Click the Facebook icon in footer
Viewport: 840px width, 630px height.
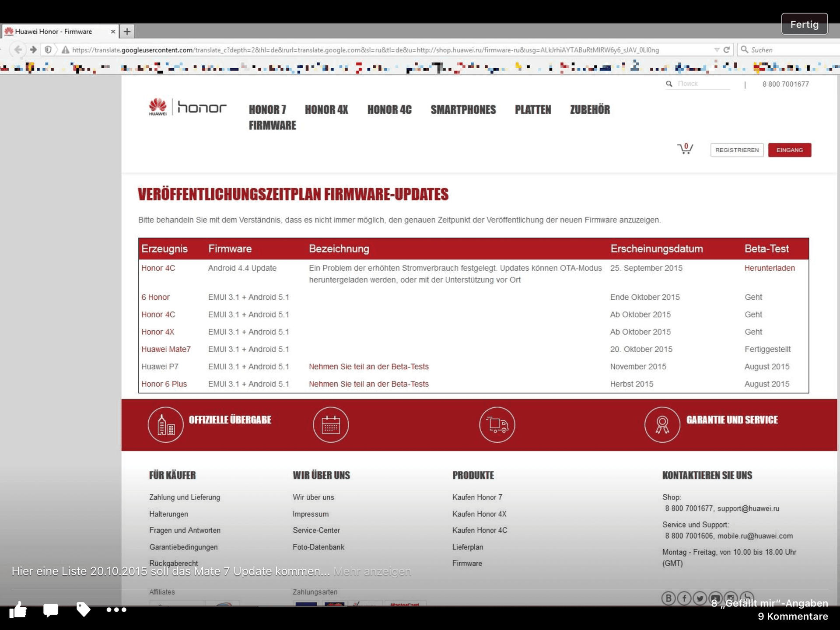pyautogui.click(x=684, y=598)
